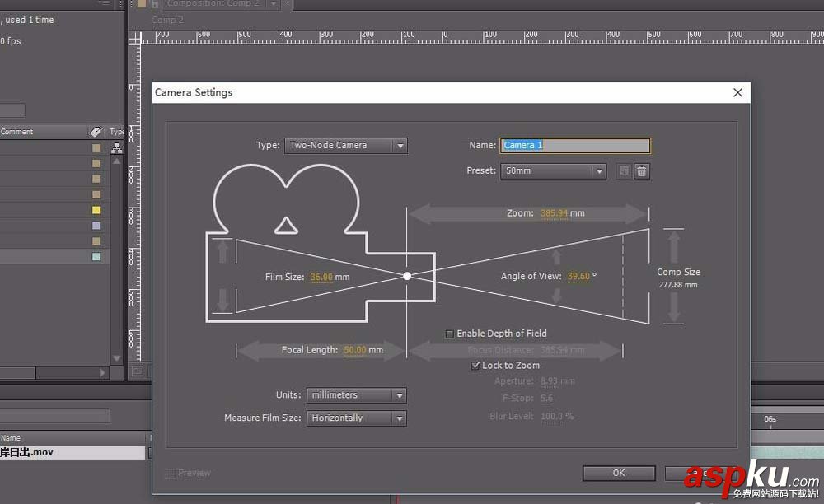Screen dimensions: 824x504
Task: Click the timeline search field
Action: click(x=55, y=417)
